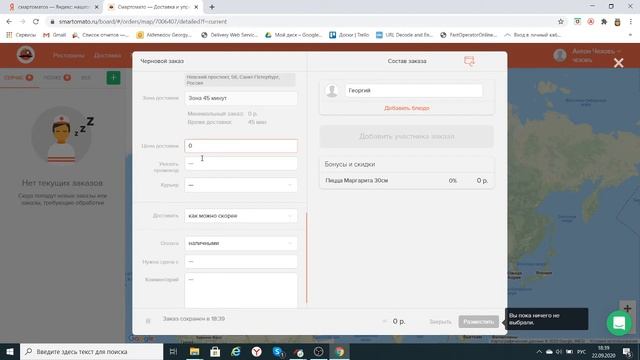Open File Explorer from the taskbar
640x360 pixels.
[194, 351]
